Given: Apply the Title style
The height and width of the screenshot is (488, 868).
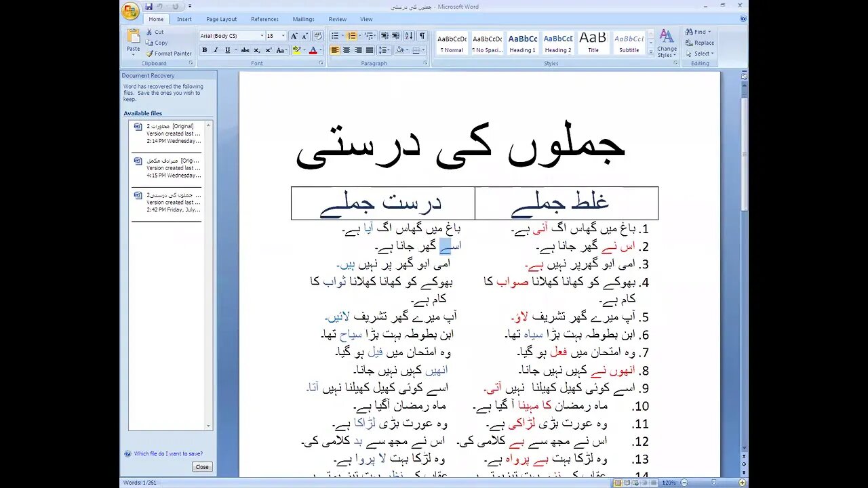Looking at the screenshot, I should tap(593, 43).
